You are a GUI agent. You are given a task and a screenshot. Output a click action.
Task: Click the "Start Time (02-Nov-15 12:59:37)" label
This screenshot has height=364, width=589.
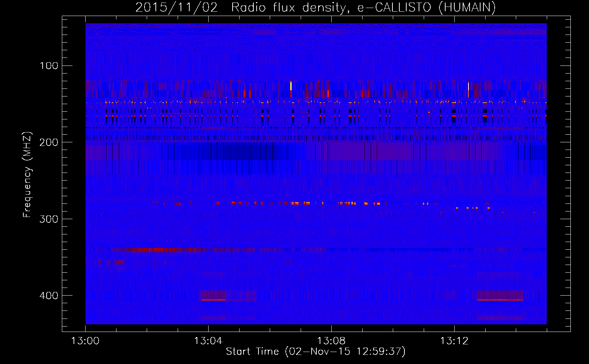316,351
